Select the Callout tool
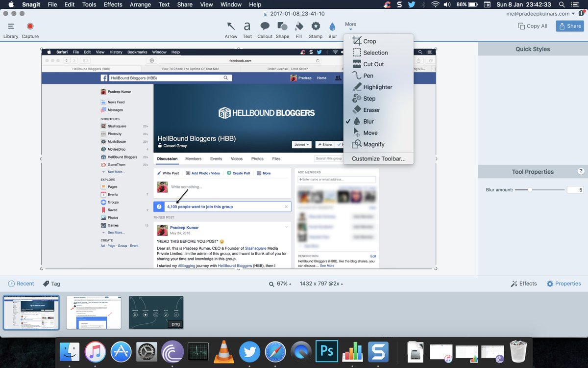 click(x=265, y=29)
